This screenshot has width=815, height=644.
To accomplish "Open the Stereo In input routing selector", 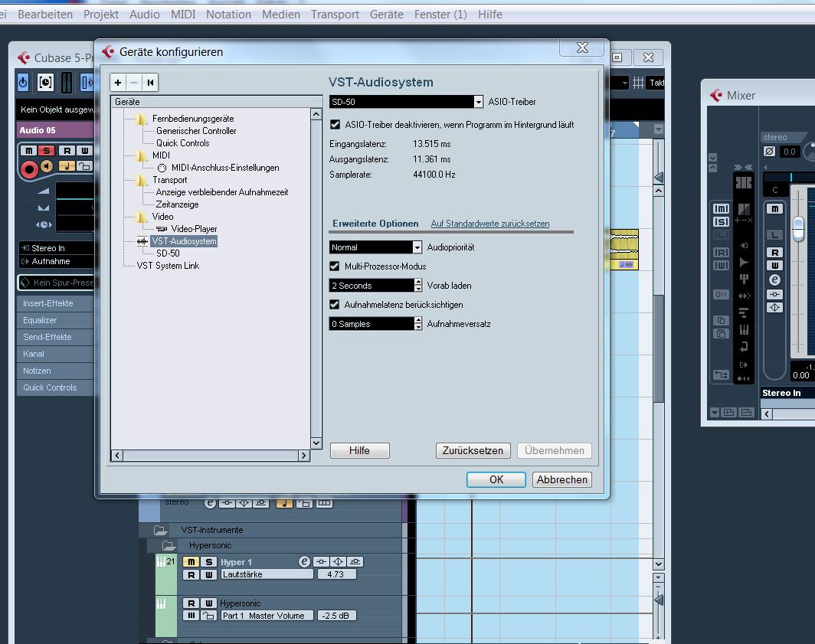I will (56, 248).
